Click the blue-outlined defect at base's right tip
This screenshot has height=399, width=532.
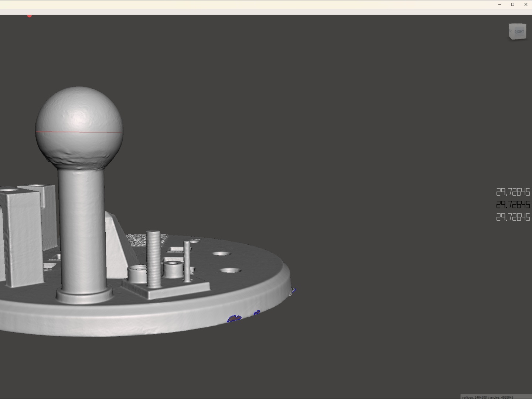[293, 291]
